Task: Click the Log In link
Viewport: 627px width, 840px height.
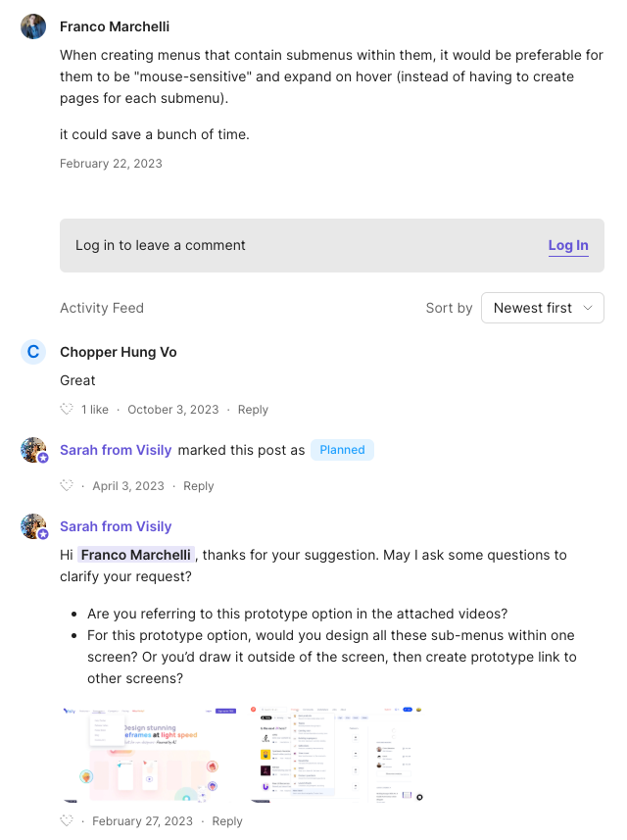Action: coord(568,245)
